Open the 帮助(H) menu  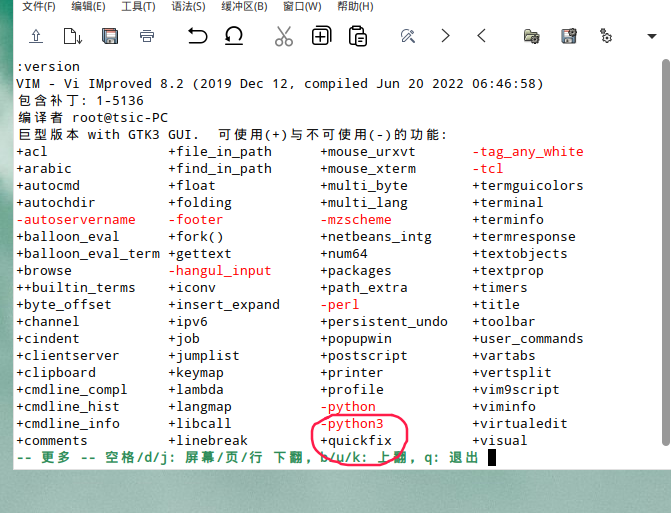pos(355,6)
